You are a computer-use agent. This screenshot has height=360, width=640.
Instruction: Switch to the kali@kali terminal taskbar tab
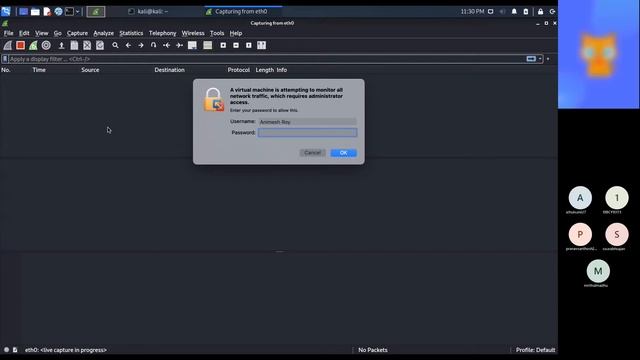148,11
